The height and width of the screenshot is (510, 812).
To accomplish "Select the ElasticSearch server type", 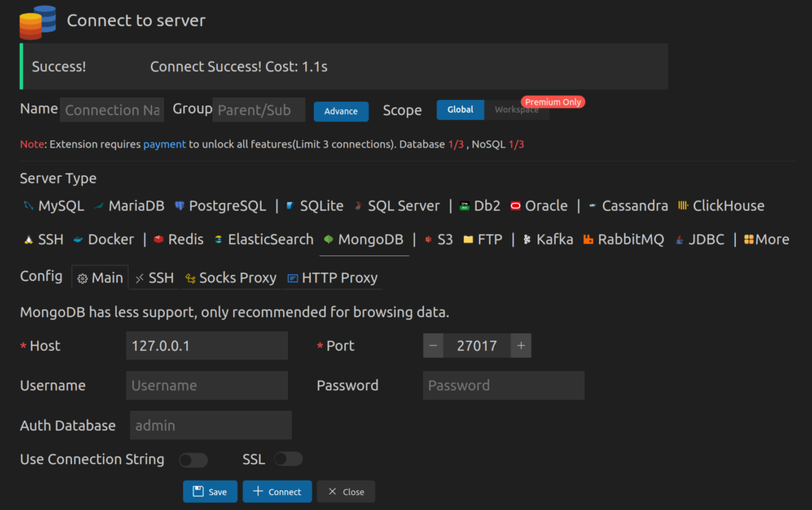I will pos(270,239).
